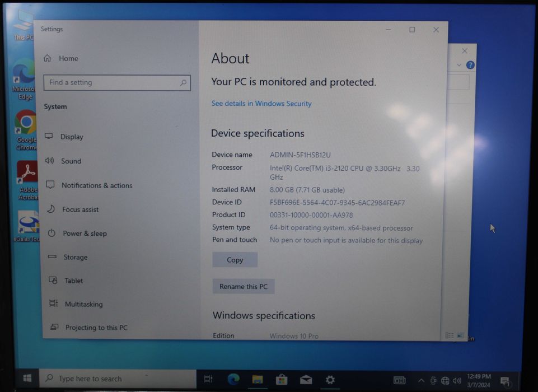The image size is (538, 392).
Task: Select the Tablet settings page
Action: [x=66, y=281]
